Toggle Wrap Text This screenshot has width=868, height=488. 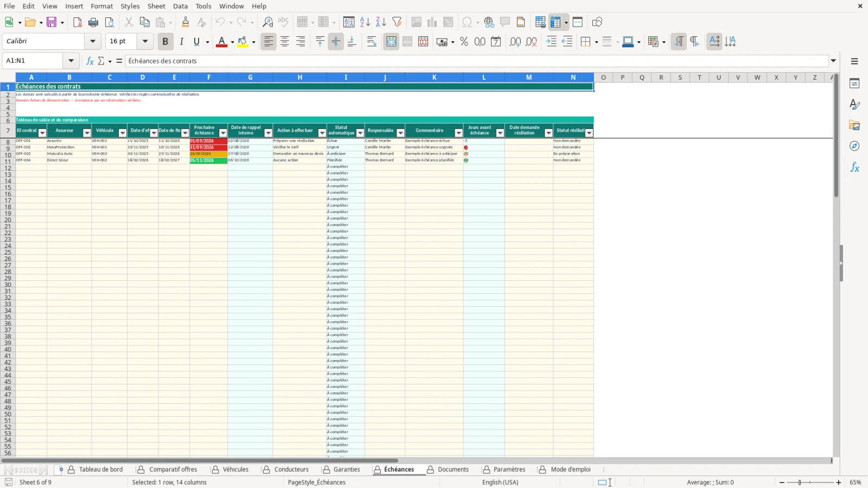tap(372, 42)
